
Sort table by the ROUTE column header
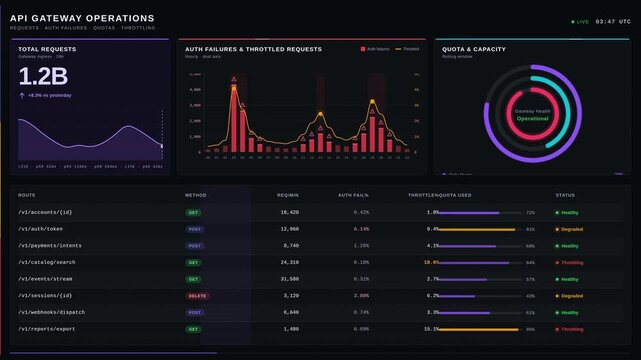(x=27, y=195)
